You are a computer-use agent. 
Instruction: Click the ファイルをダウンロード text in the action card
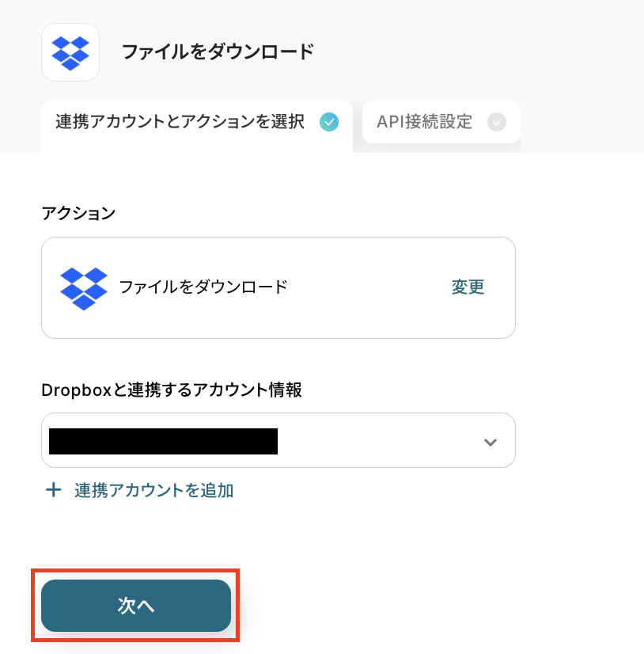(x=203, y=287)
